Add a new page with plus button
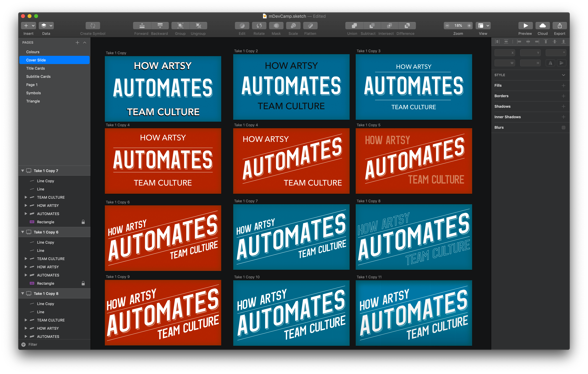The image size is (588, 374). (77, 43)
